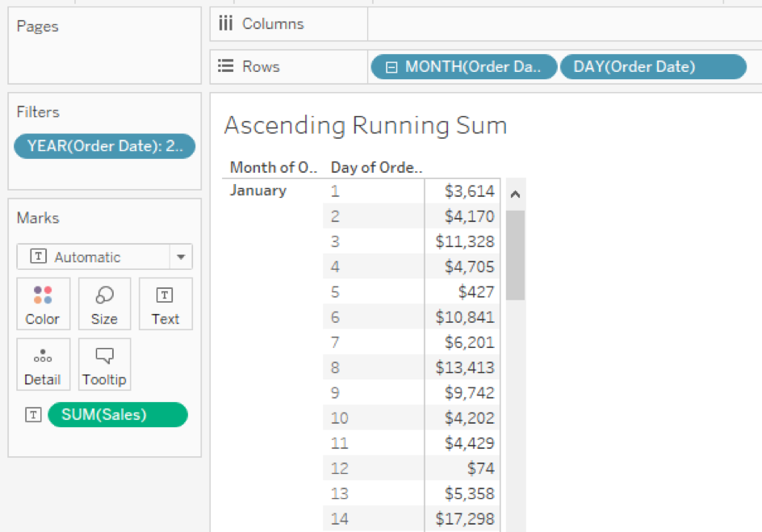Click the Columns shelf icon

pos(226,23)
